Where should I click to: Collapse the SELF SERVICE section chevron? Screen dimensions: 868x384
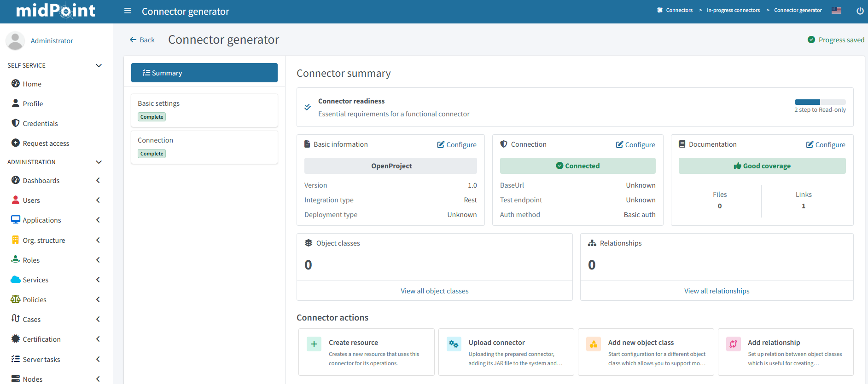click(99, 65)
